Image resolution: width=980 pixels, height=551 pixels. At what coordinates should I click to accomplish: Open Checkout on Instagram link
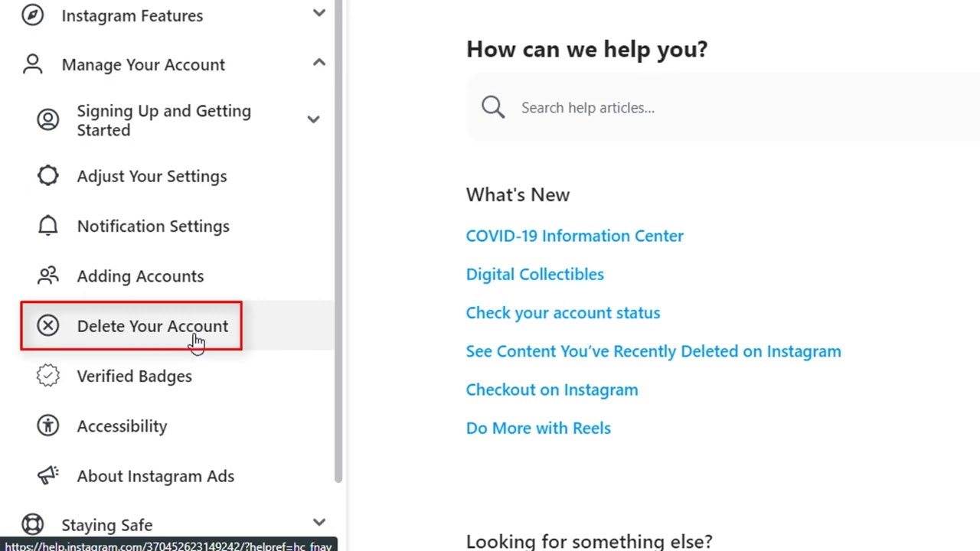[551, 390]
